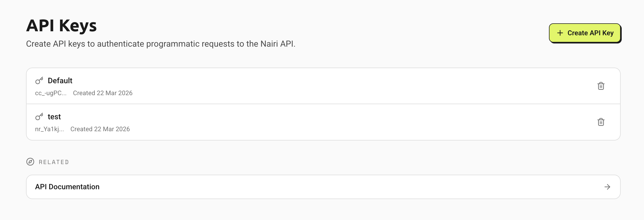The image size is (644, 220).
Task: Click the Default key name label
Action: (x=60, y=80)
